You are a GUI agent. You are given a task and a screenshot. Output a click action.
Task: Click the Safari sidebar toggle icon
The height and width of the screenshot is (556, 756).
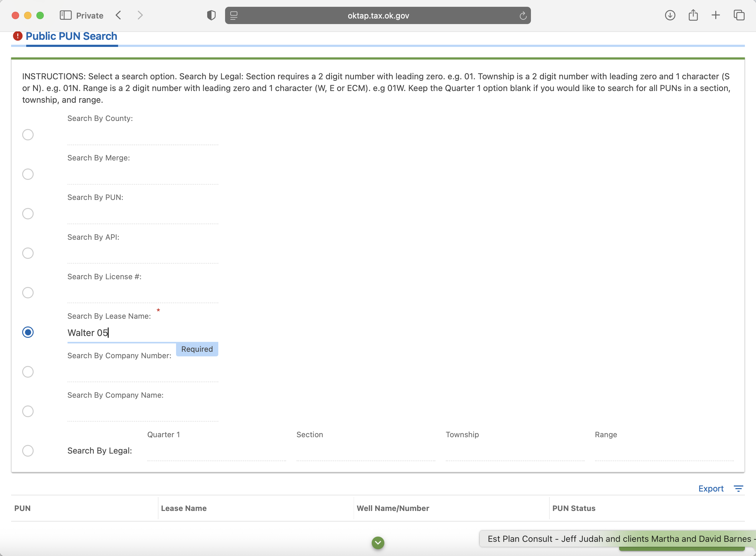[x=66, y=15]
